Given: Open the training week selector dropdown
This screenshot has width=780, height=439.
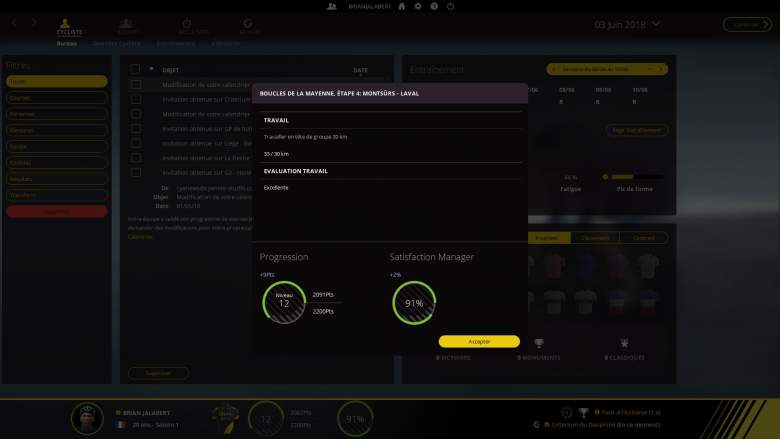Looking at the screenshot, I should (x=606, y=69).
